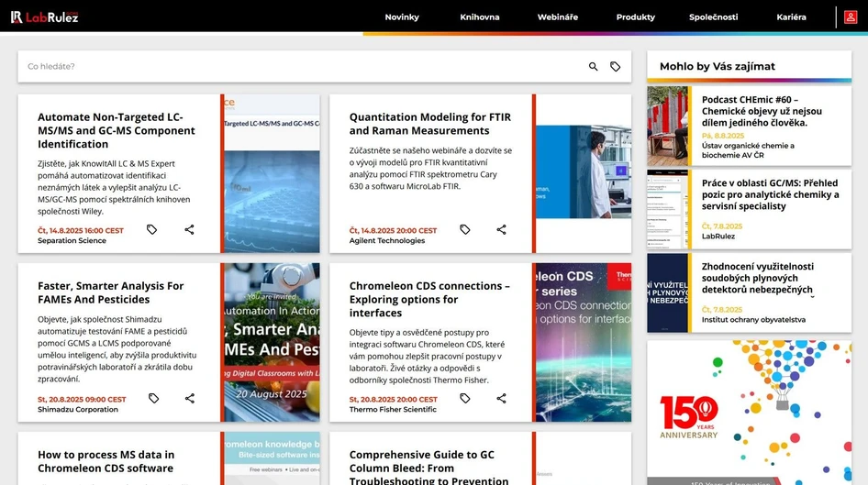Open Chromeleon CDS connections title
Viewport: 868px width, 485px height.
[x=429, y=299]
